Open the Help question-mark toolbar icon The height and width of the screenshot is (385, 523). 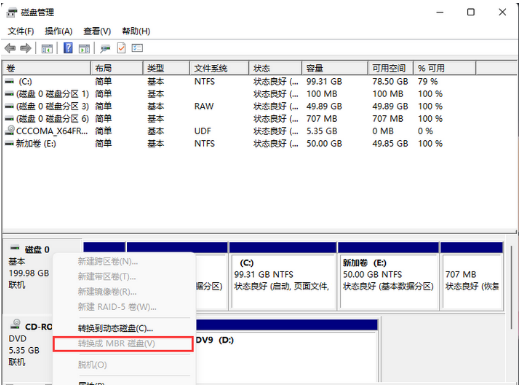(x=68, y=48)
